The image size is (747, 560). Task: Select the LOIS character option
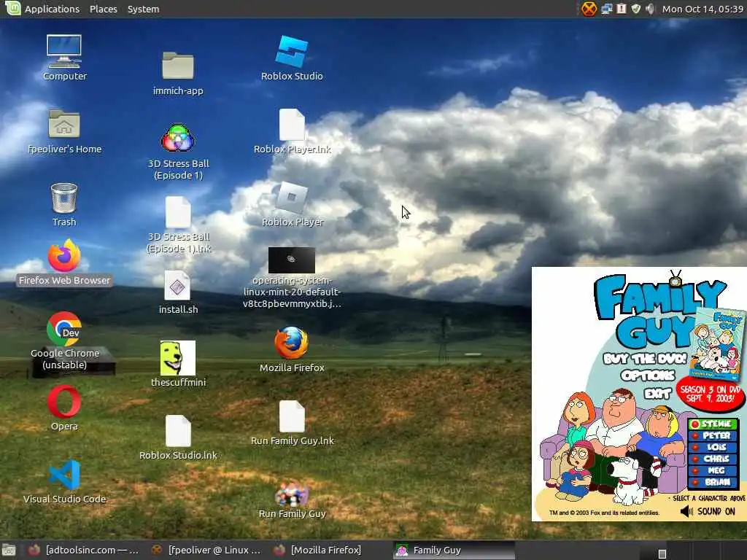[713, 447]
